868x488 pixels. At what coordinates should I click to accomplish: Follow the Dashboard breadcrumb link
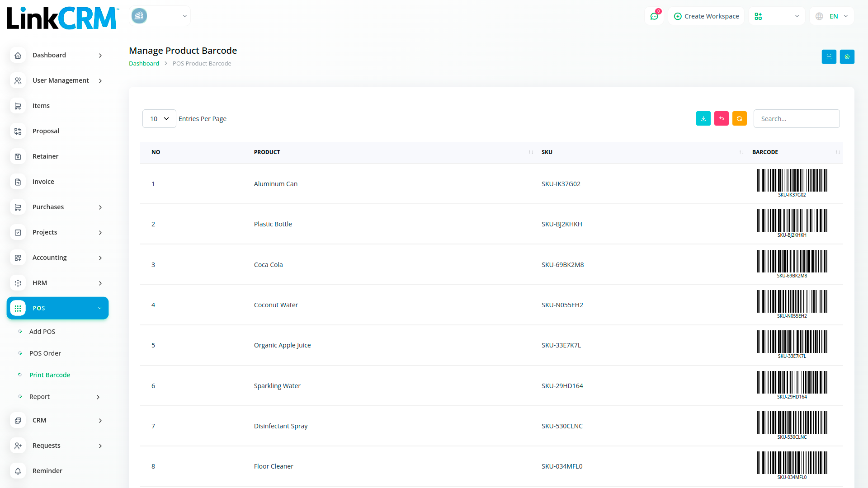pos(144,64)
